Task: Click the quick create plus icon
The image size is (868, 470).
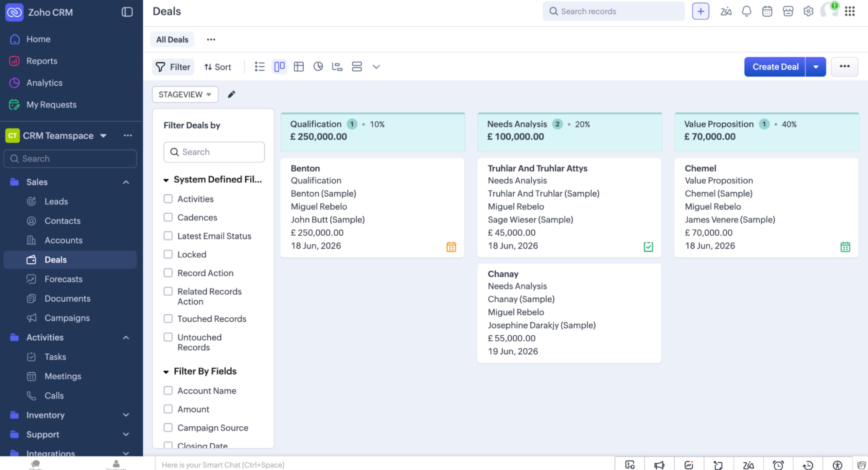Action: [700, 11]
